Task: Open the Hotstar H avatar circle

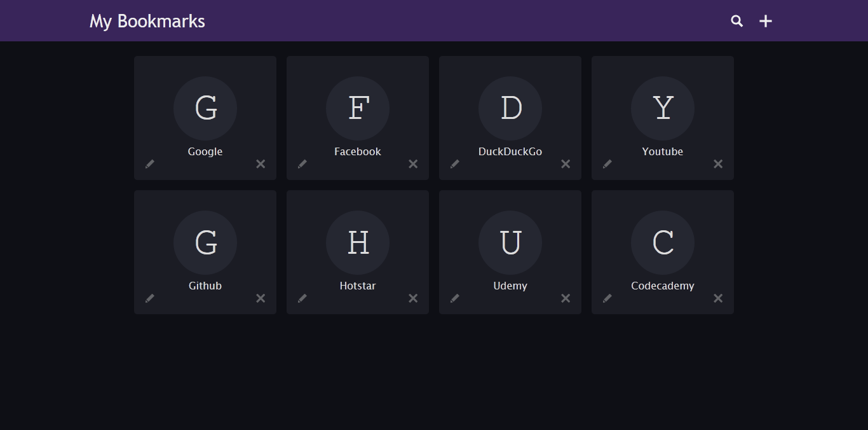Action: [x=358, y=242]
